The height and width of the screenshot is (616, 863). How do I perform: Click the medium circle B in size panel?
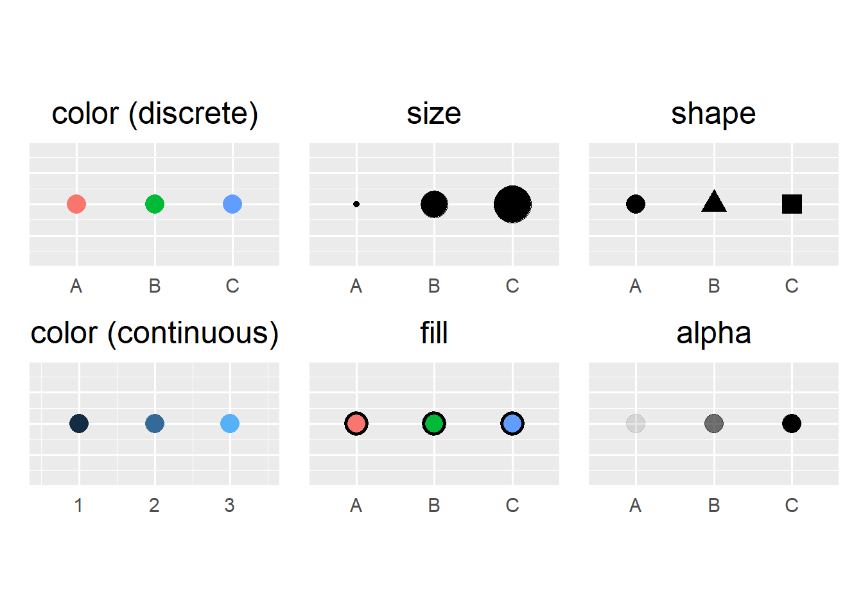[434, 204]
